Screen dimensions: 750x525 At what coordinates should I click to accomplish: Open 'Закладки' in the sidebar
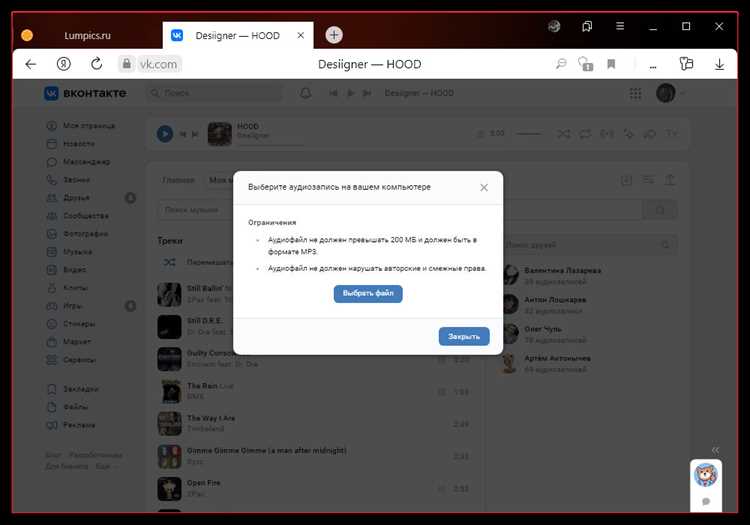click(72, 389)
